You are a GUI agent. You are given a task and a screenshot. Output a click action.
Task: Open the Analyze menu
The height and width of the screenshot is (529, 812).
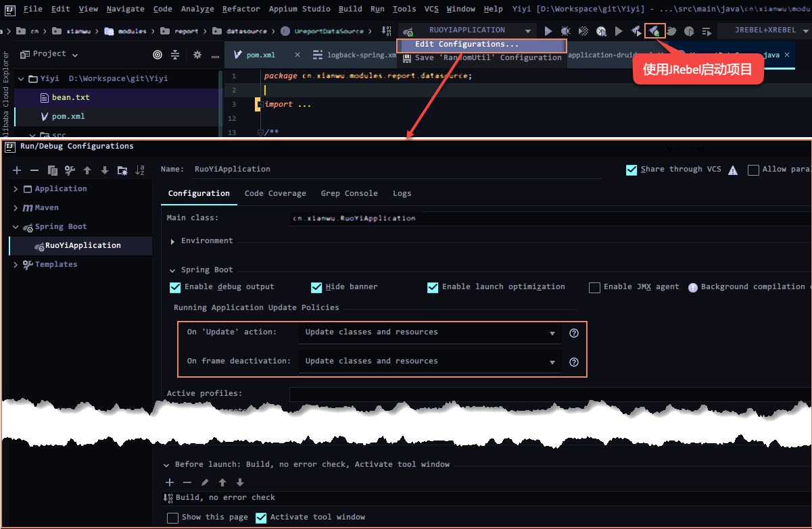[x=197, y=9]
